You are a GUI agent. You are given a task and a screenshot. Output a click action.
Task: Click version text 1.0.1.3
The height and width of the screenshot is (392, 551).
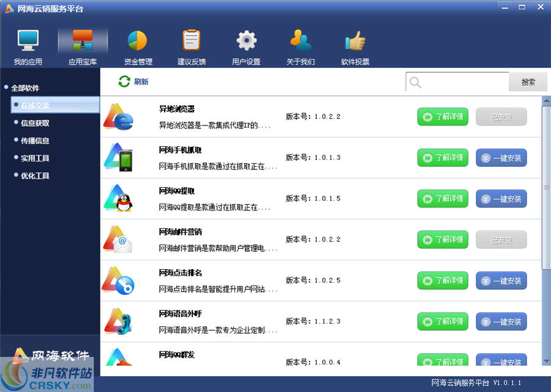click(x=327, y=158)
